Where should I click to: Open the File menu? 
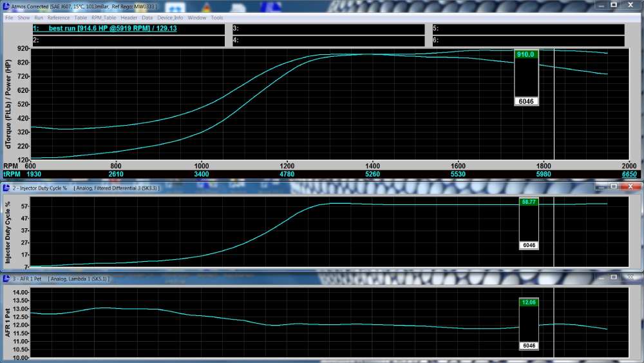[9, 17]
